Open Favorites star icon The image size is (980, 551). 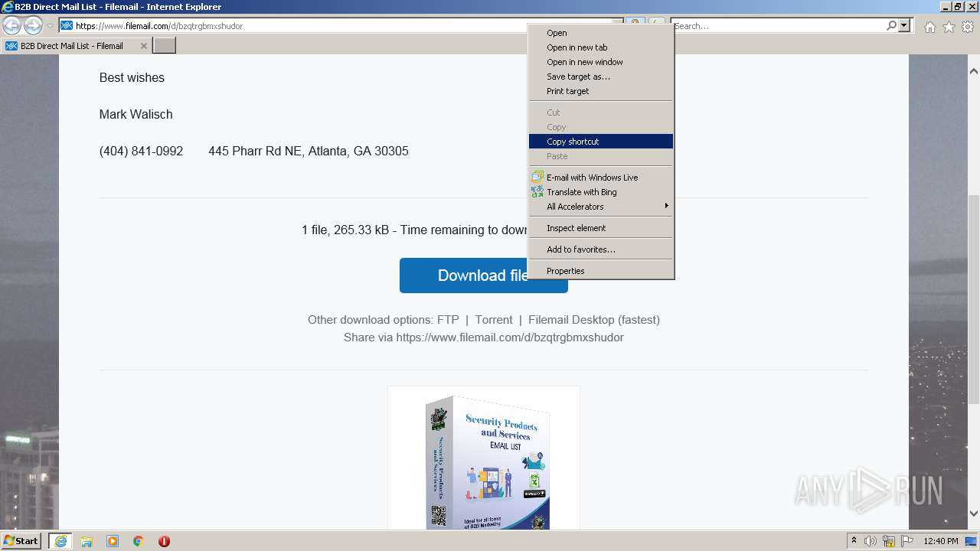[949, 27]
